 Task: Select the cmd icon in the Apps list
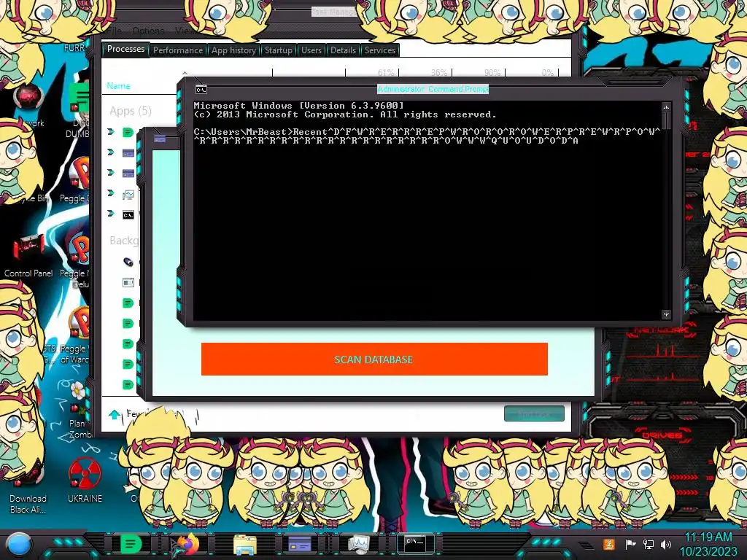tap(128, 215)
